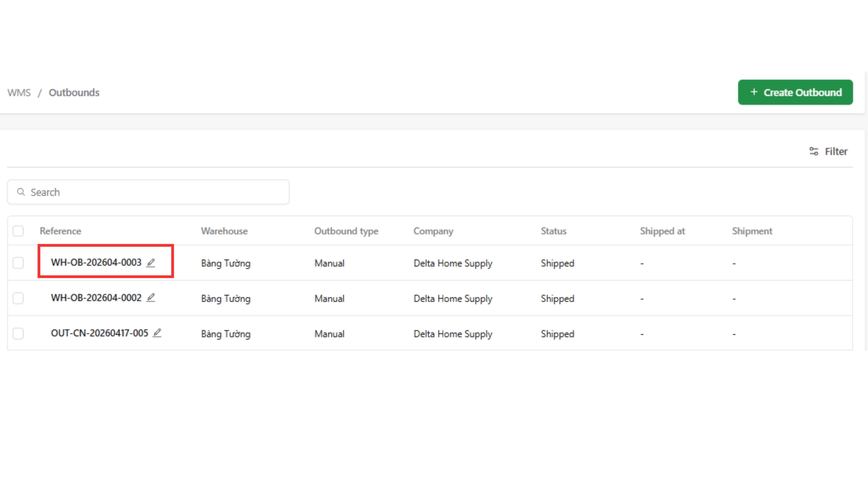Screen dimensions: 868x488
Task: Go to WMS breadcrumb
Action: [x=19, y=93]
